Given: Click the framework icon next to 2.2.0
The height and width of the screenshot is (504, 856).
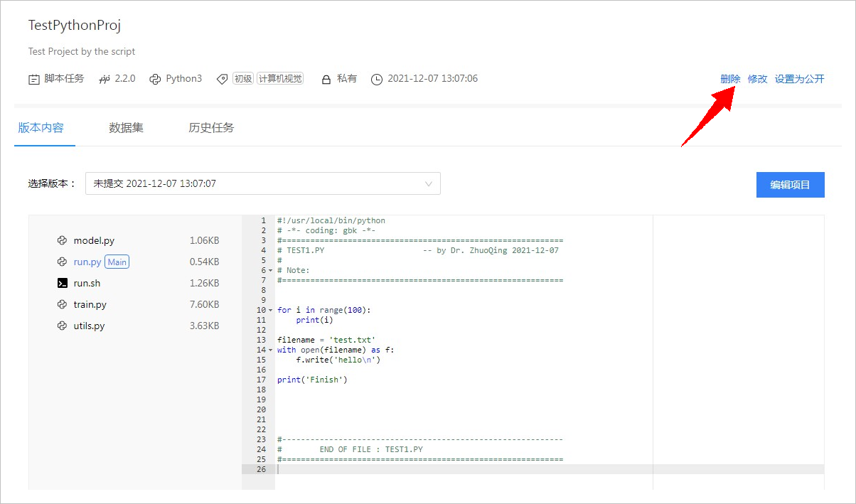Looking at the screenshot, I should [104, 79].
